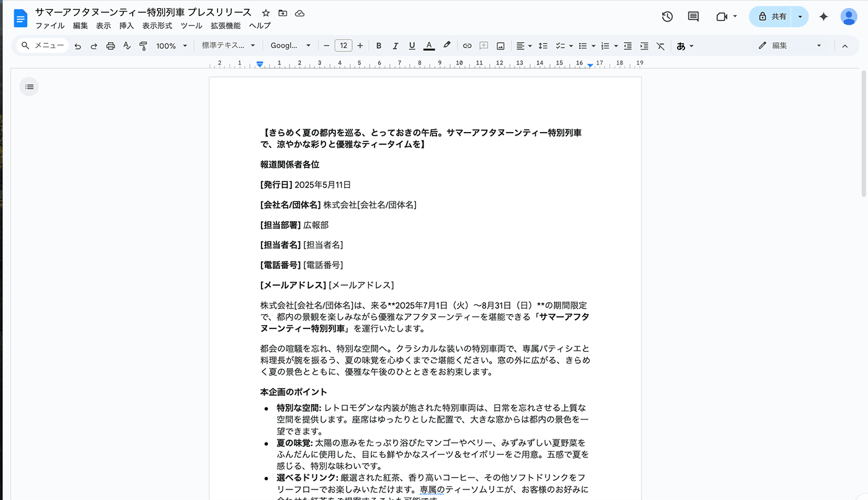The width and height of the screenshot is (868, 500).
Task: Redo the last action
Action: pyautogui.click(x=94, y=46)
